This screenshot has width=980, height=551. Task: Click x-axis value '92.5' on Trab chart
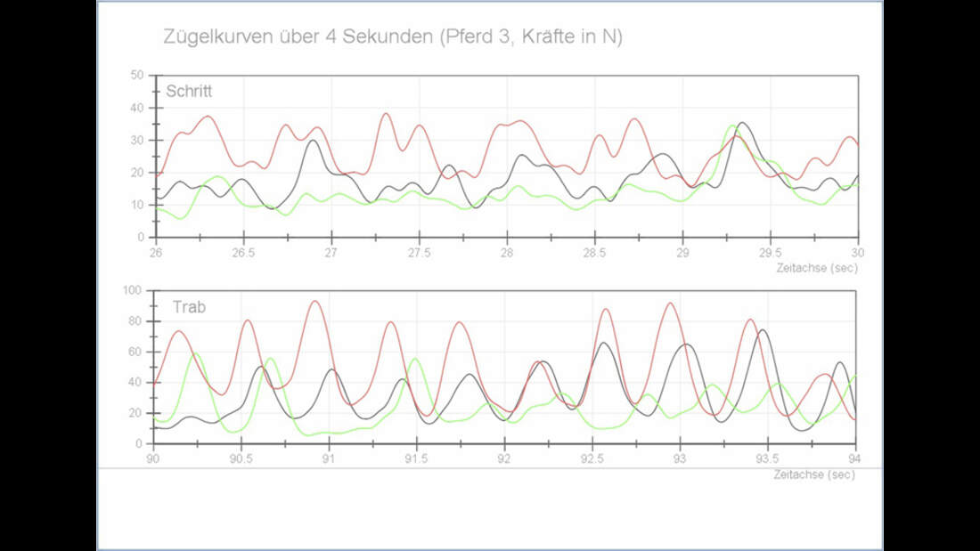[x=592, y=458]
